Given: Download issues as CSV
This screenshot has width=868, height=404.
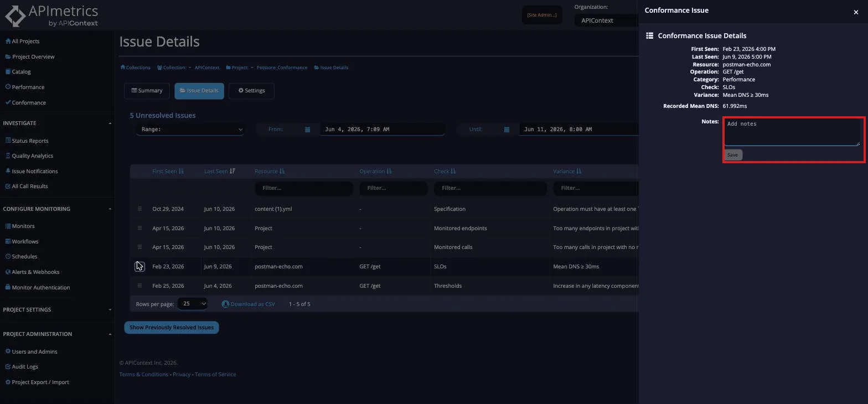Looking at the screenshot, I should [249, 304].
